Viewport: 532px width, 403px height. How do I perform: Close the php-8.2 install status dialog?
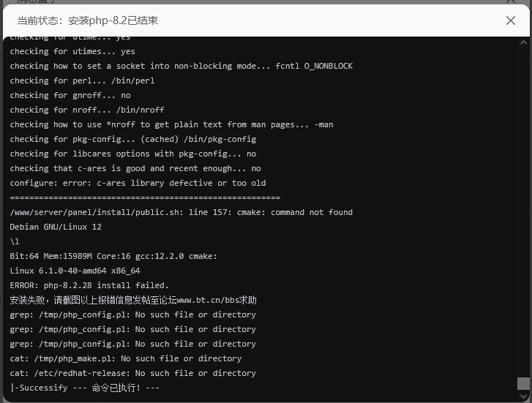(x=510, y=20)
